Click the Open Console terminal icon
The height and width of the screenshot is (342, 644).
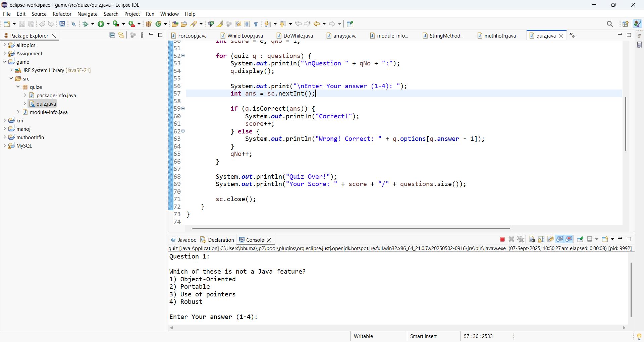click(62, 24)
